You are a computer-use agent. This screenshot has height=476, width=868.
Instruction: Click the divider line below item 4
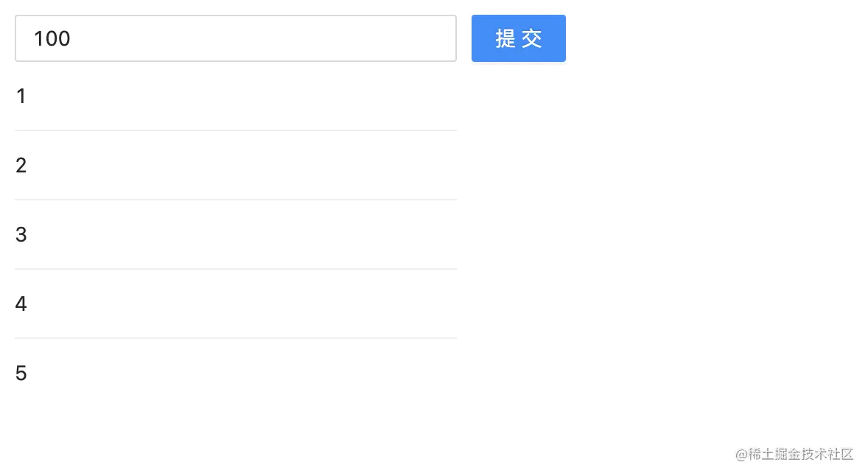[236, 338]
